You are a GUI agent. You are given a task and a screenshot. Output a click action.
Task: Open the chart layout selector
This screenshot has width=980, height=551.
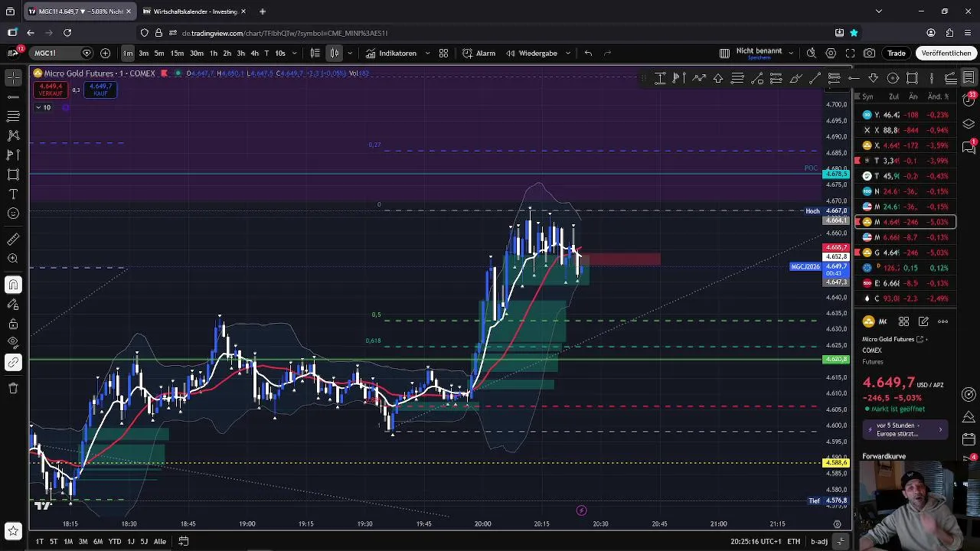(724, 53)
